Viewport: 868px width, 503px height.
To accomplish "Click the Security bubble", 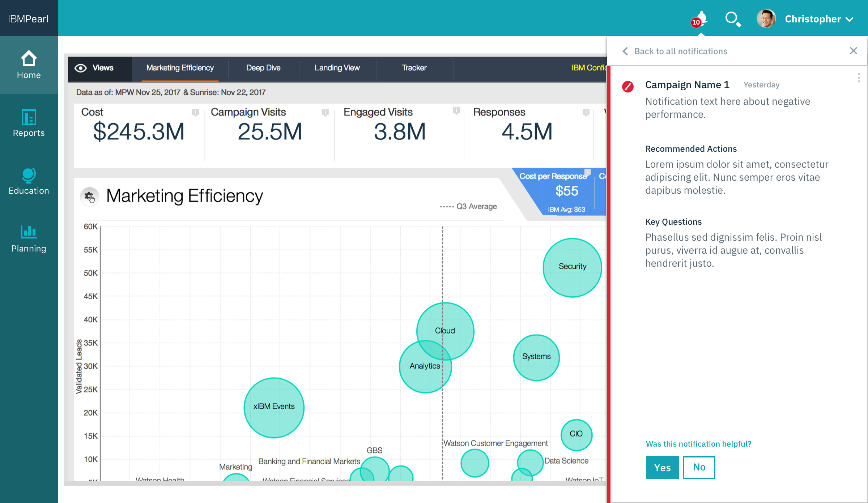I will (x=572, y=267).
